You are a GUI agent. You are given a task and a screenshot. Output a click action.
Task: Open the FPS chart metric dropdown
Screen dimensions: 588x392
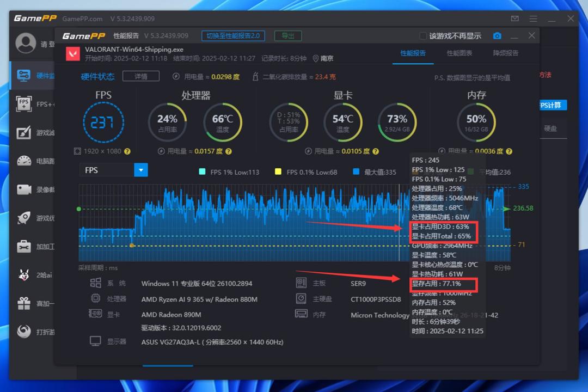[141, 170]
